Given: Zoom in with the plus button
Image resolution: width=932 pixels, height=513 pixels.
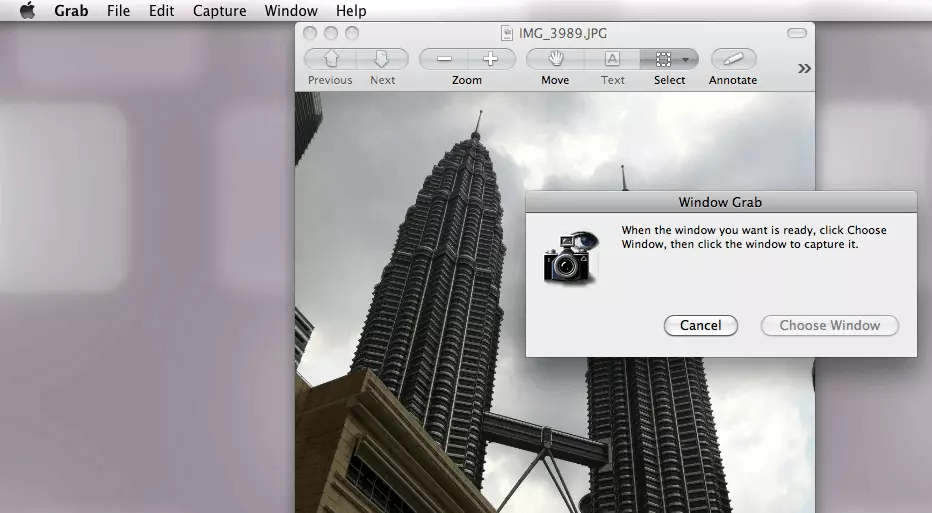Looking at the screenshot, I should coord(491,59).
